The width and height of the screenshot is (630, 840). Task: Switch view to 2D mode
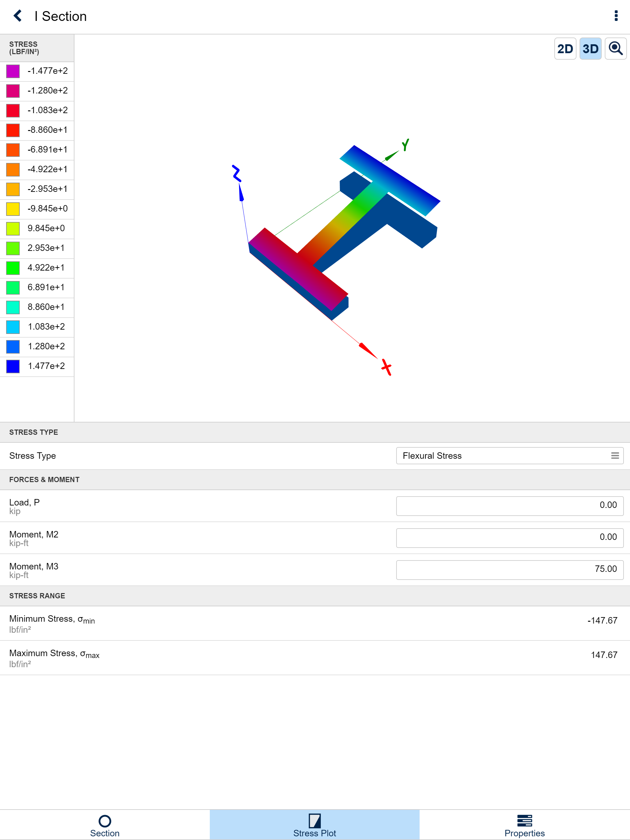[565, 49]
